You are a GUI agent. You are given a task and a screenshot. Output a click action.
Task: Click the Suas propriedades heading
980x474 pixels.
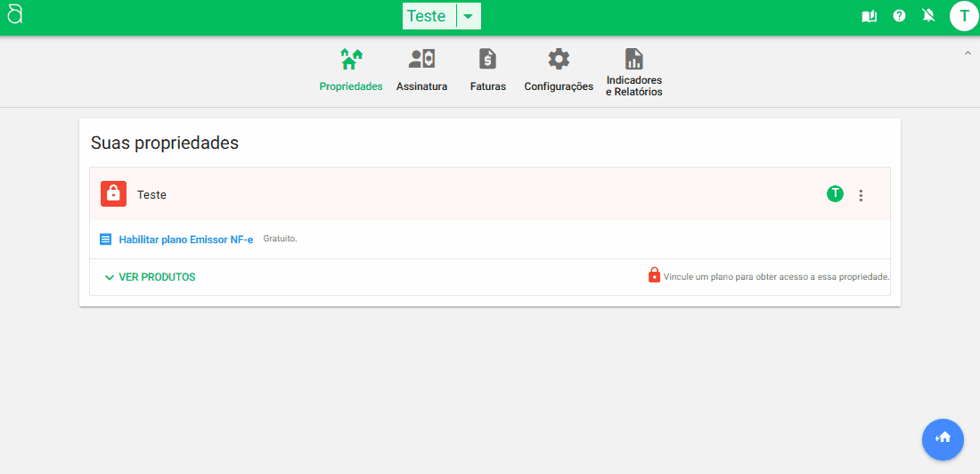(165, 143)
